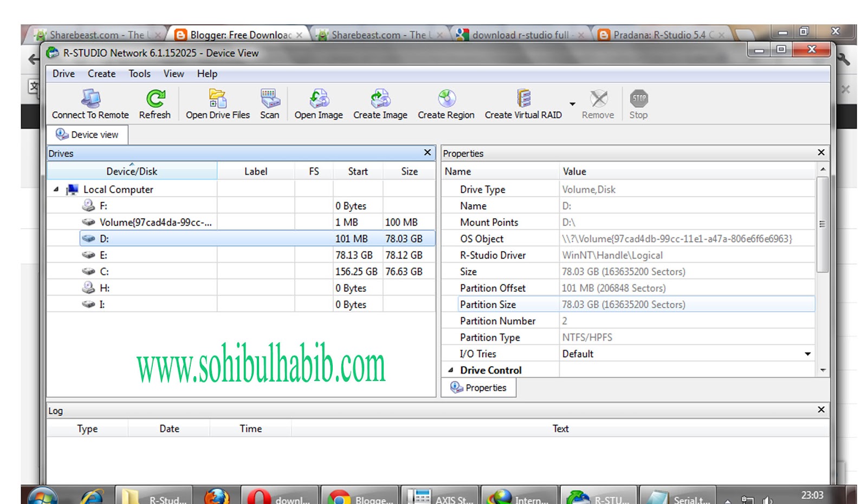The height and width of the screenshot is (504, 867).
Task: Open Drive Files toolbar icon
Action: tap(218, 104)
